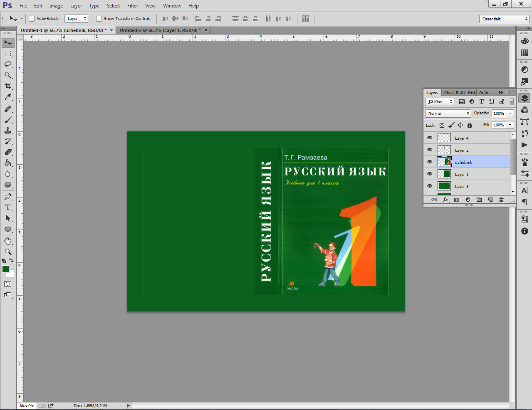Image resolution: width=532 pixels, height=410 pixels.
Task: Switch to the History panel tab
Action: click(x=472, y=92)
